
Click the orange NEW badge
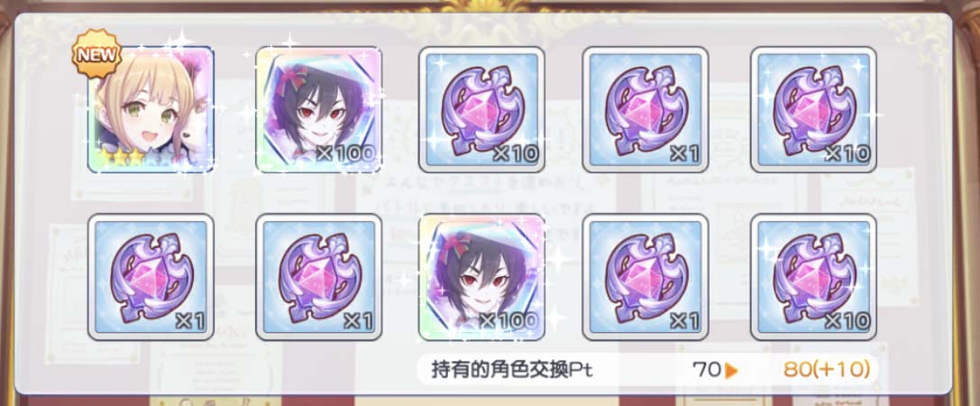[96, 54]
